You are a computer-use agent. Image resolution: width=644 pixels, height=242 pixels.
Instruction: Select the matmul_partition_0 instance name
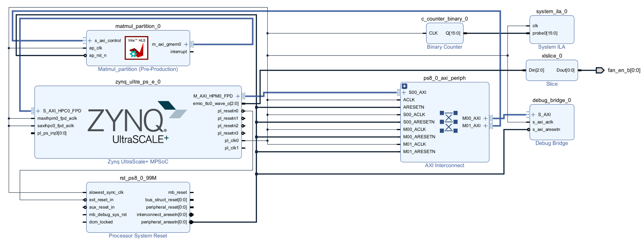click(138, 26)
